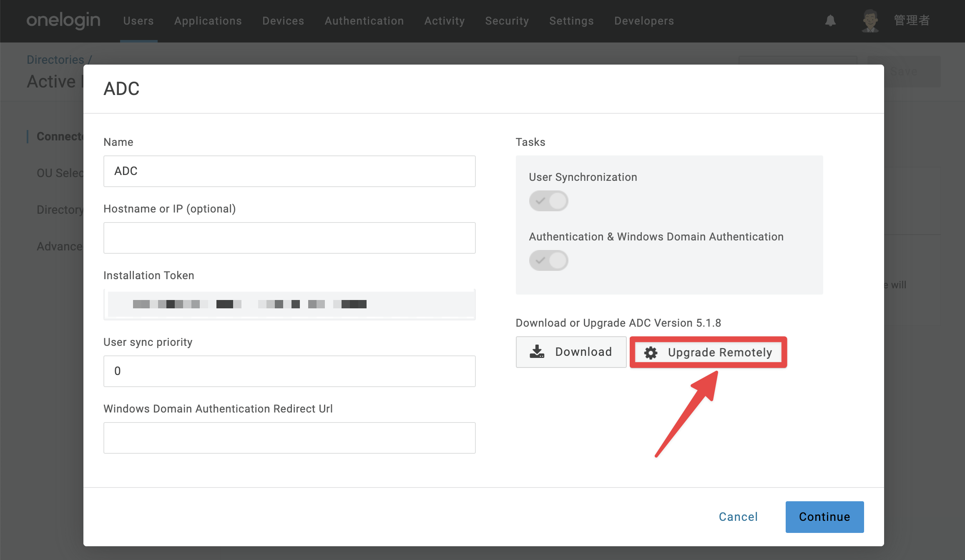Click Windows Domain Authentication Redirect Url field
Image resolution: width=965 pixels, height=560 pixels.
[x=289, y=438]
